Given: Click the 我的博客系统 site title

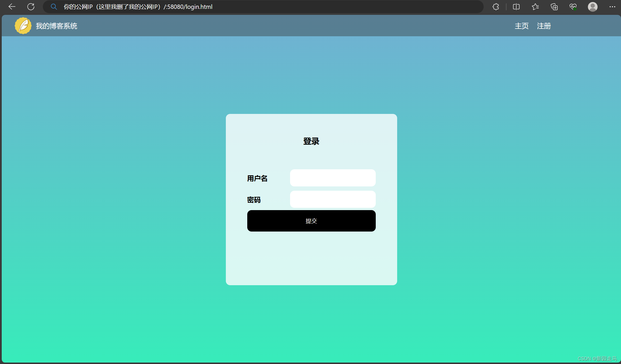Looking at the screenshot, I should point(57,26).
